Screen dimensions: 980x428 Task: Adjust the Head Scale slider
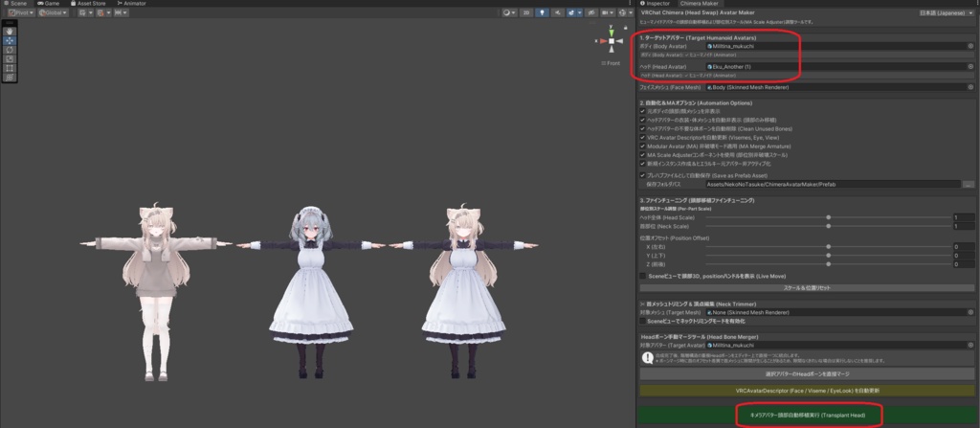click(829, 217)
